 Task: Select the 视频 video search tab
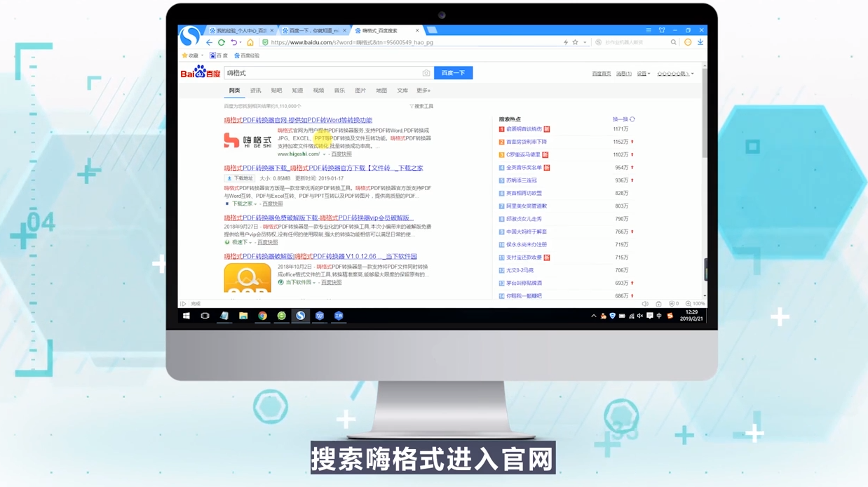tap(318, 91)
